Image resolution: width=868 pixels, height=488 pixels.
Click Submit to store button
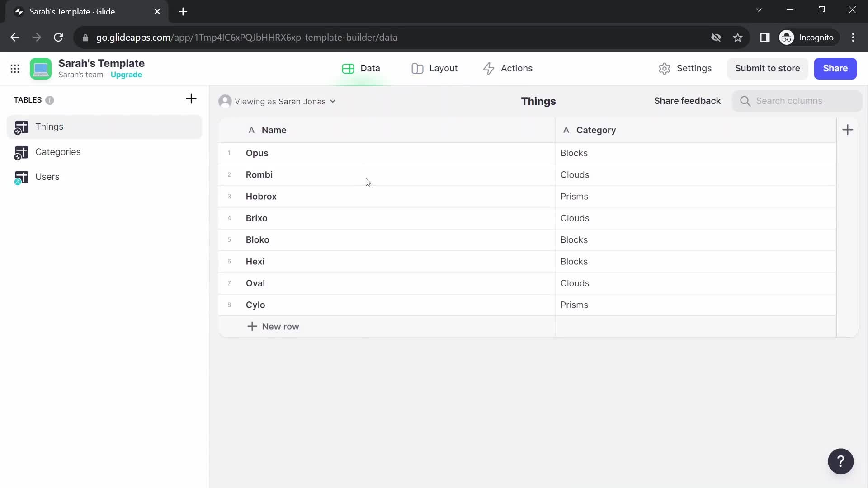(767, 68)
